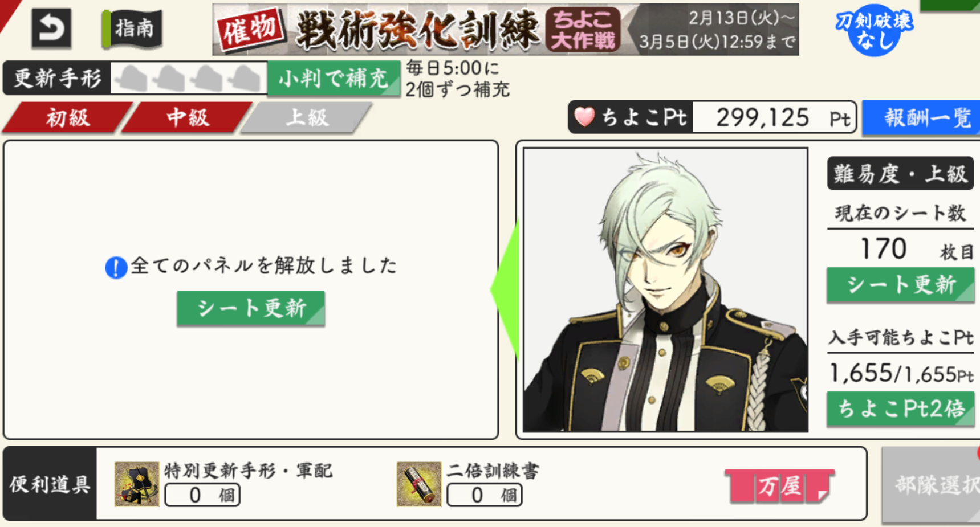Viewport: 980px width, 527px height.
Task: Open the 指南 guide flag
Action: click(x=132, y=28)
